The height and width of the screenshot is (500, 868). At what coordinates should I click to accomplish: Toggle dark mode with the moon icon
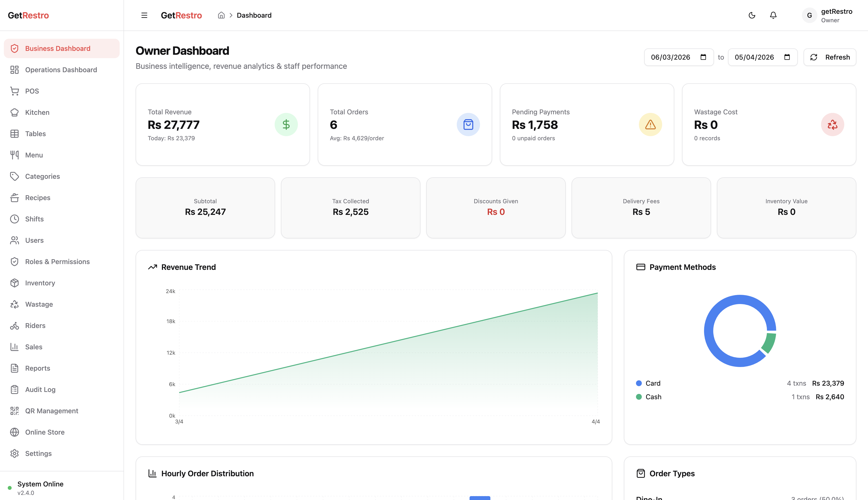[x=752, y=15]
